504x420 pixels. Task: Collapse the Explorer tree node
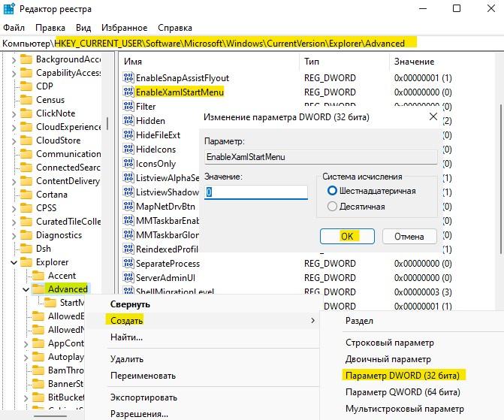[14, 262]
